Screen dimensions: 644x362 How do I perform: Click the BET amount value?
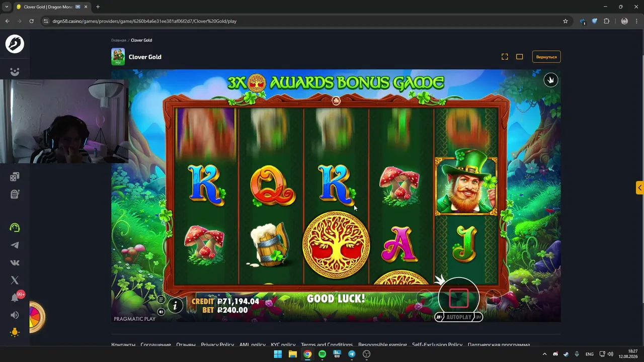coord(232,310)
